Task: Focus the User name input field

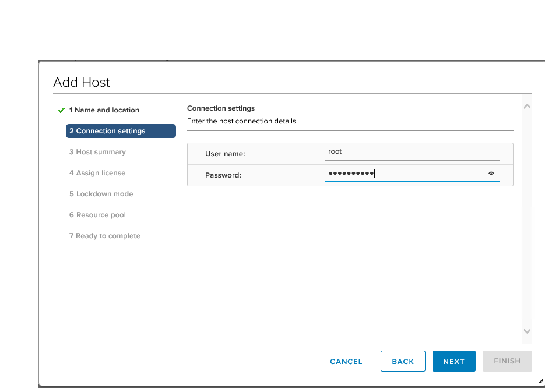Action: pos(412,152)
